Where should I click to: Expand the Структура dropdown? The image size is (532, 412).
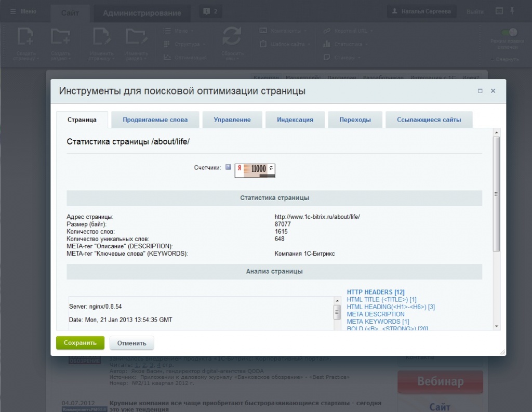(184, 44)
